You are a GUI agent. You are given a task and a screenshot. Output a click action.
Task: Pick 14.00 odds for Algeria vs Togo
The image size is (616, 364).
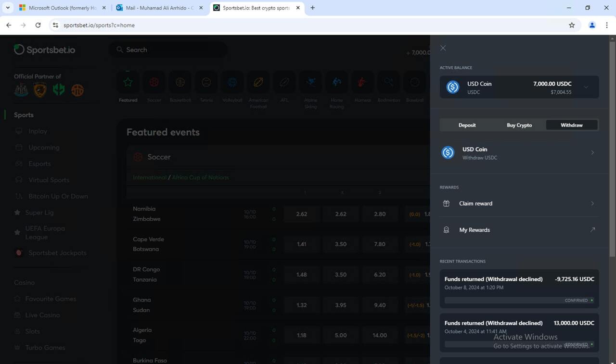(x=380, y=335)
